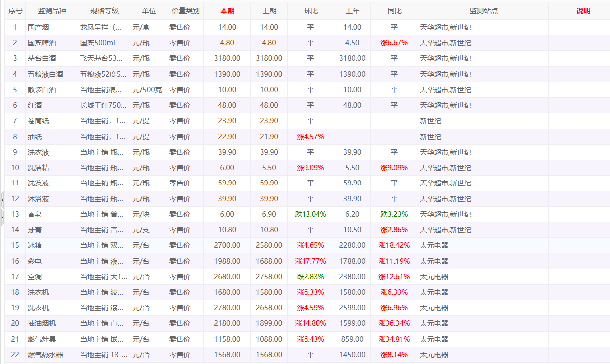Sort by the 序号 column header
The width and height of the screenshot is (610, 364).
(x=15, y=11)
